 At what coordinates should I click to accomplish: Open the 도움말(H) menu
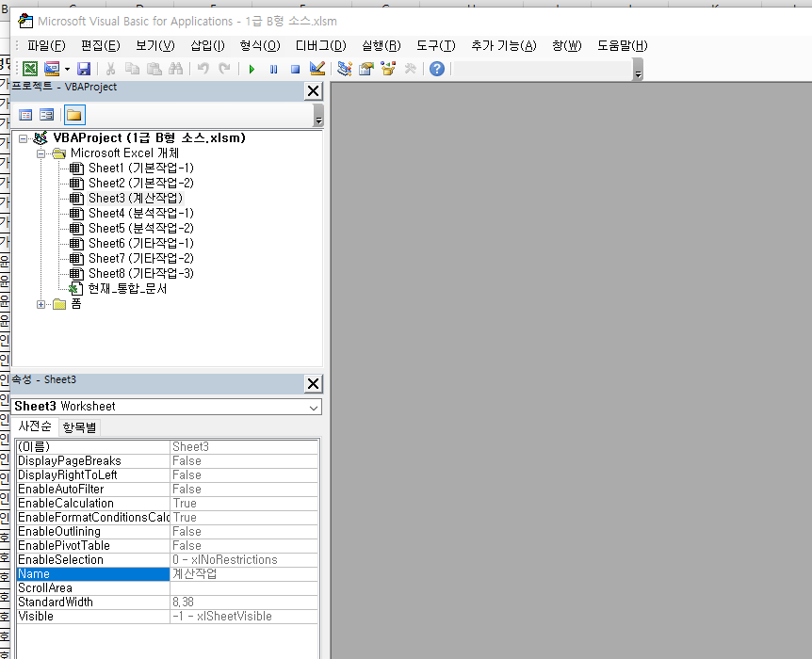coord(623,45)
